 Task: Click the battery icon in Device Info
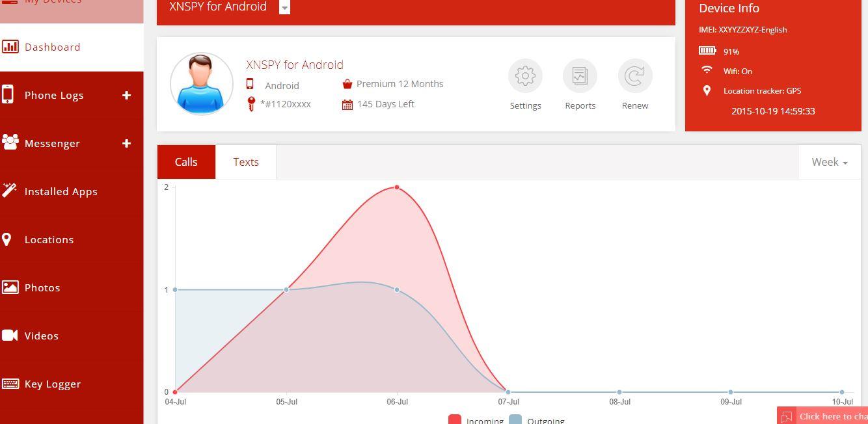(x=707, y=50)
